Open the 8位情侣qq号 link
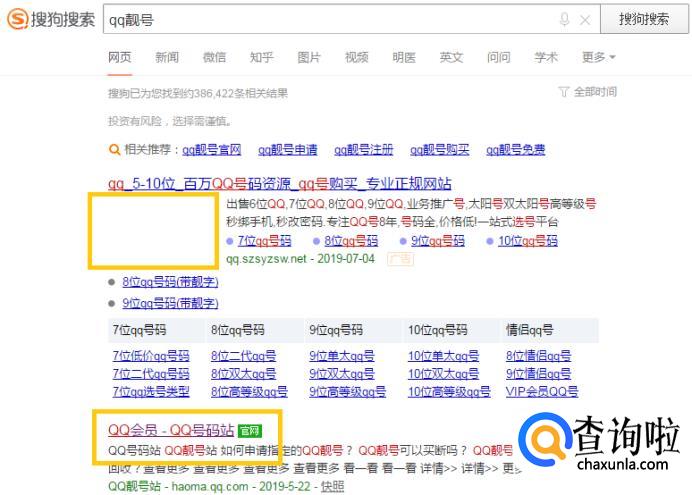Viewport: 692px width, 495px height. [538, 356]
